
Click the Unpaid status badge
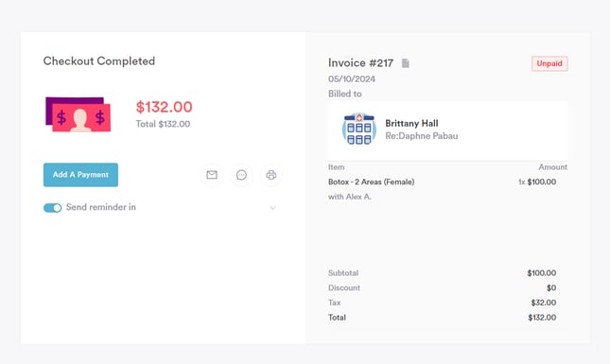click(x=549, y=63)
